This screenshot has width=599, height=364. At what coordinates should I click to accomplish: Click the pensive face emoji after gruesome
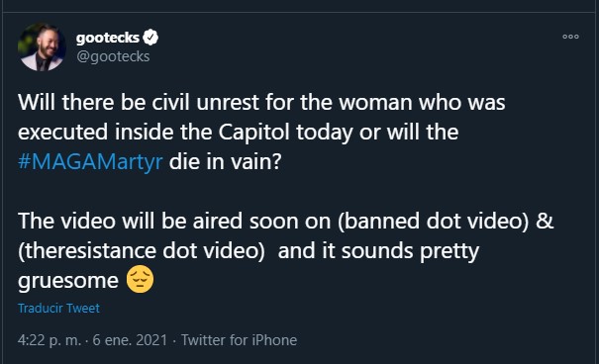140,279
